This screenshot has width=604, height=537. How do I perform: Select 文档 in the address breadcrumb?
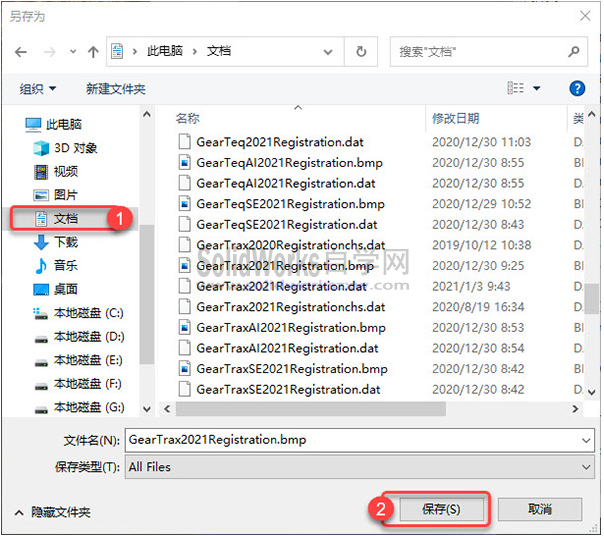point(219,51)
